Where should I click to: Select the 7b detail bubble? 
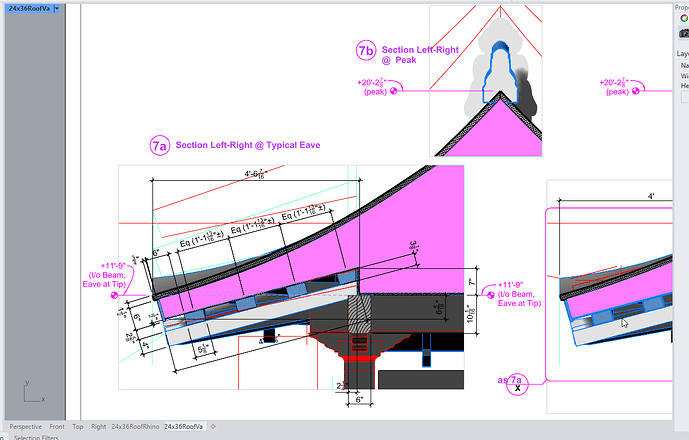point(366,51)
